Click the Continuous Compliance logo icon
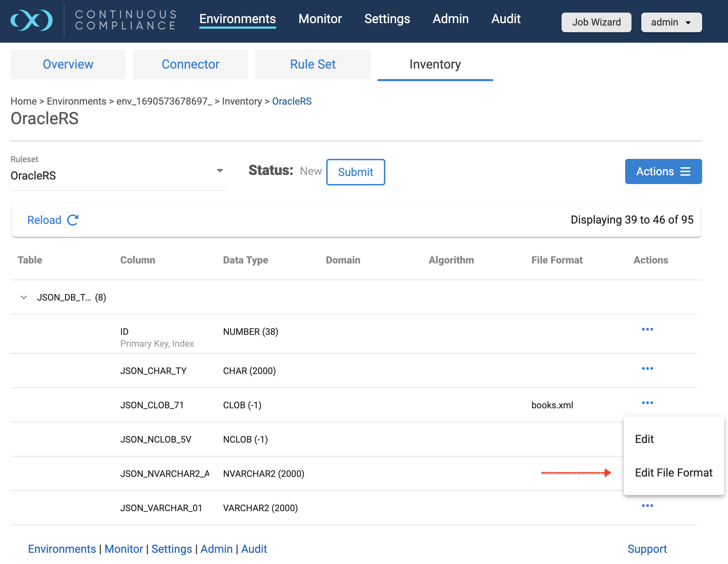Viewport: 728px width, 564px height. 31,20
